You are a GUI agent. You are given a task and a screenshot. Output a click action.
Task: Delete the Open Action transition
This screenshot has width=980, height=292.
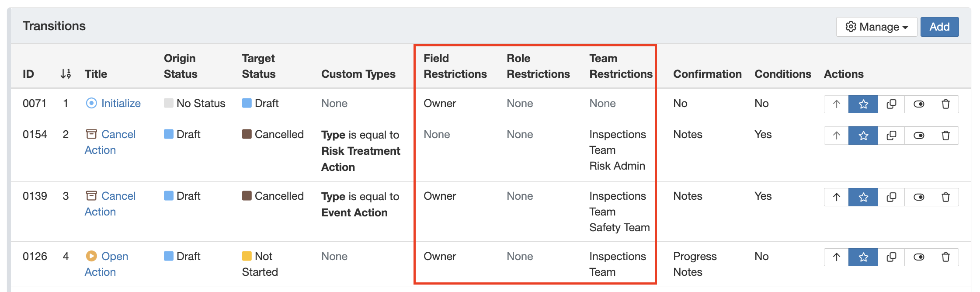pos(945,257)
